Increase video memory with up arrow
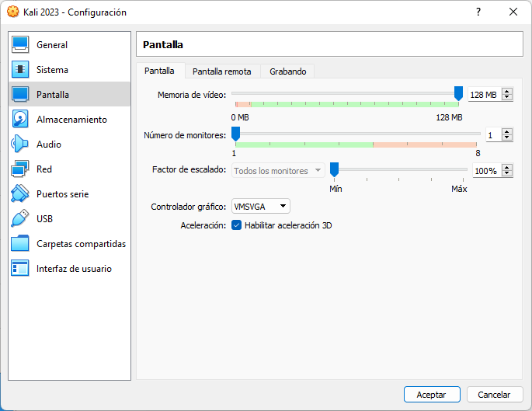Screen dimensions: 532x411 click(x=507, y=92)
